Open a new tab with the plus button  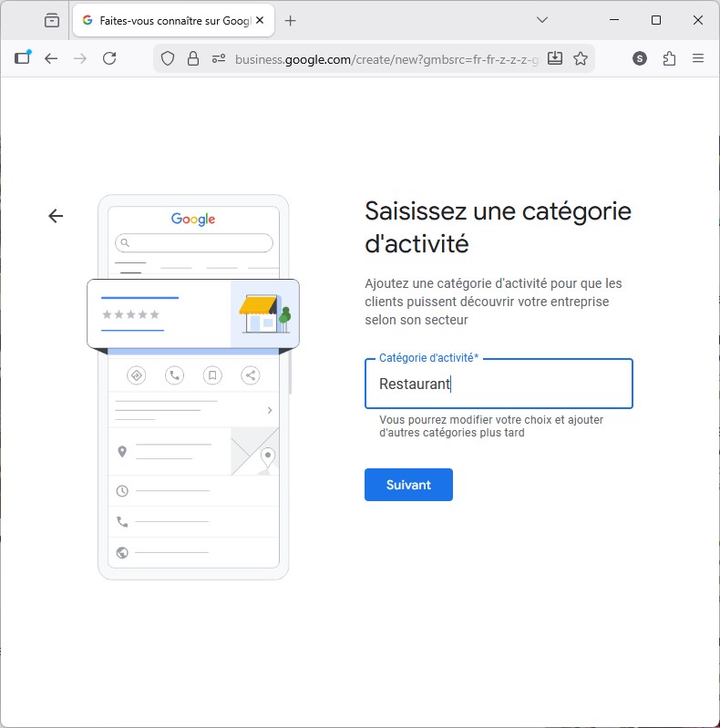(x=291, y=20)
